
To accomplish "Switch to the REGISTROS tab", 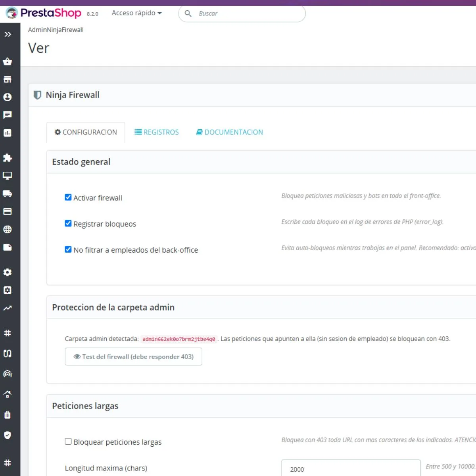I will click(x=157, y=132).
